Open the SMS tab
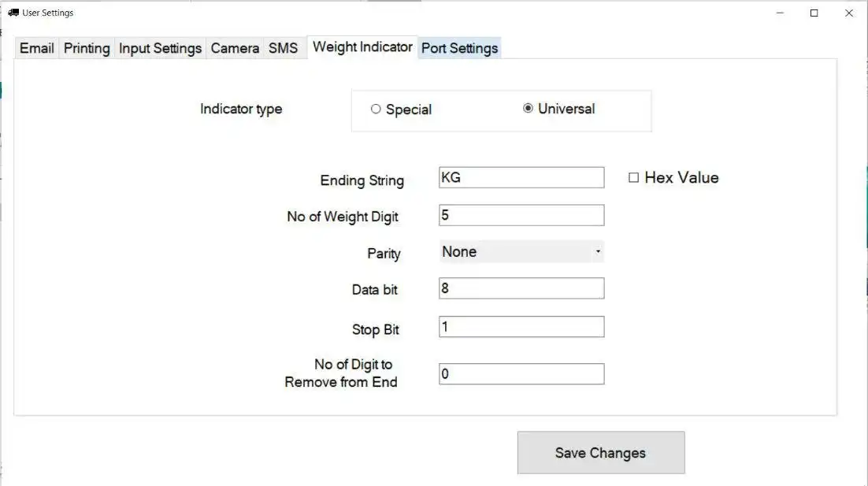This screenshot has width=868, height=486. click(283, 48)
